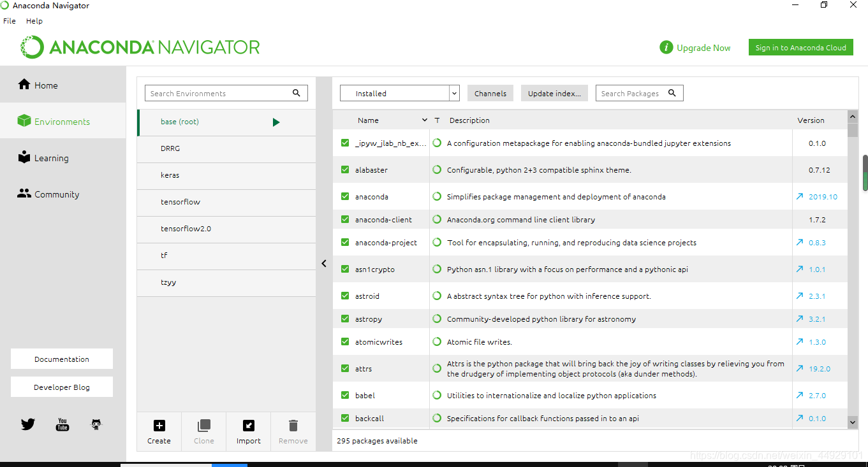This screenshot has height=467, width=868.
Task: Click the upgrade arrow for anaconda-project 0.8.3
Action: (800, 243)
